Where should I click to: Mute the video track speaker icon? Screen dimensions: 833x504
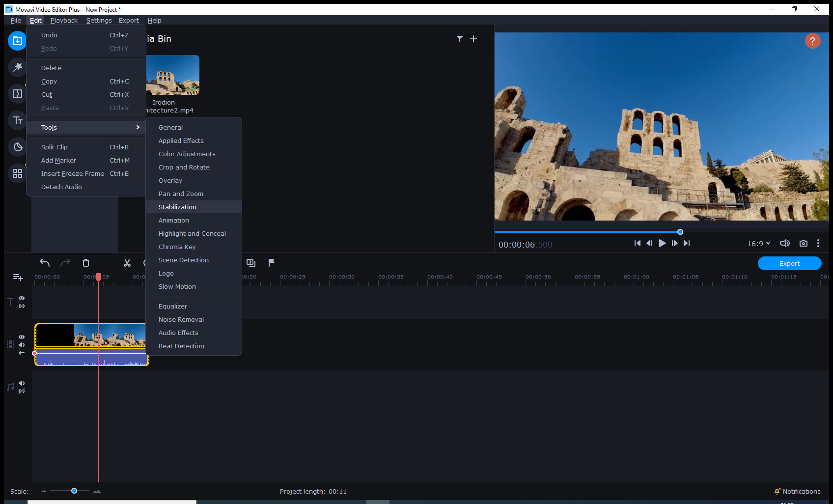[22, 345]
